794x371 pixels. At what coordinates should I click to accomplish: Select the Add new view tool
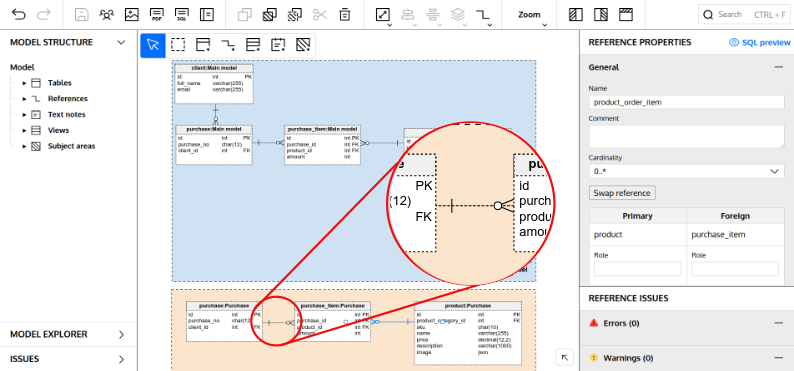(253, 45)
